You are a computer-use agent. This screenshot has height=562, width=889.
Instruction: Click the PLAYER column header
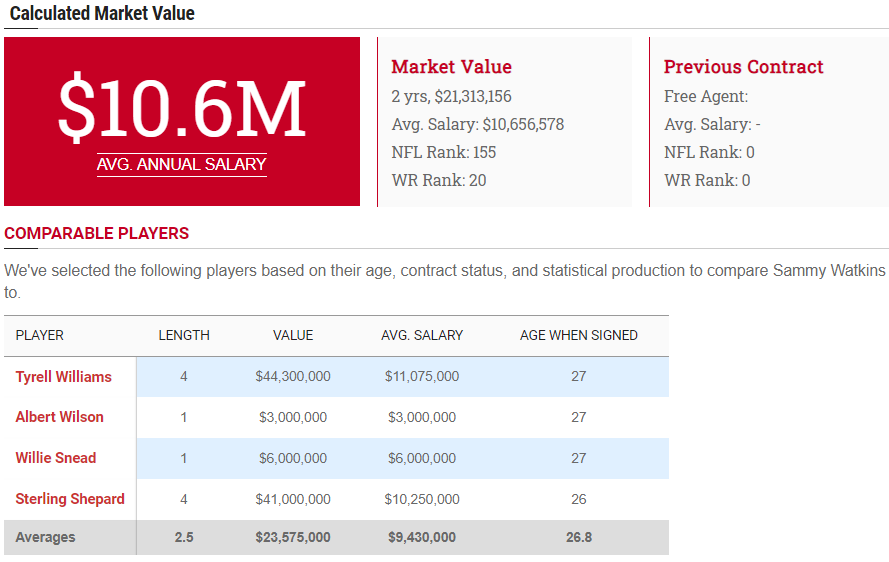tap(40, 335)
